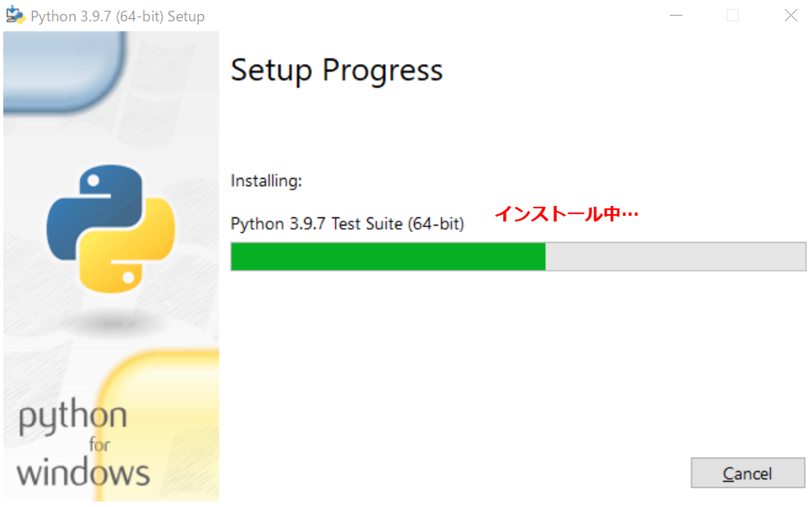Click the green filled part of the progress bar
Viewport: 812px width, 507px height.
pyautogui.click(x=388, y=257)
